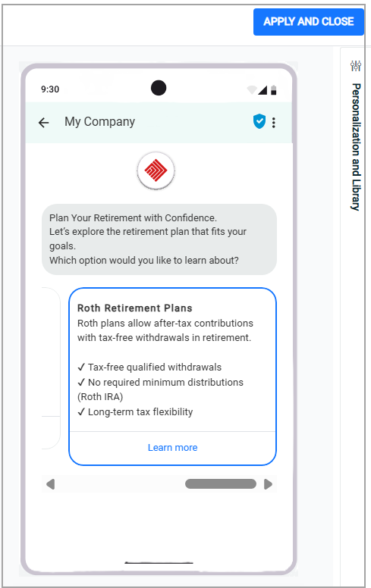Expand the Personalization and Library side panel

[356, 147]
